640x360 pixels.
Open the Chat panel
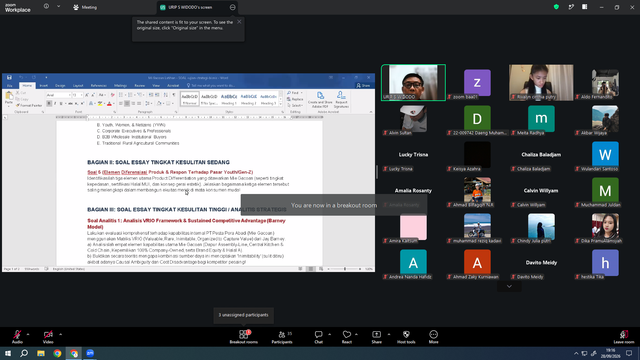[318, 337]
